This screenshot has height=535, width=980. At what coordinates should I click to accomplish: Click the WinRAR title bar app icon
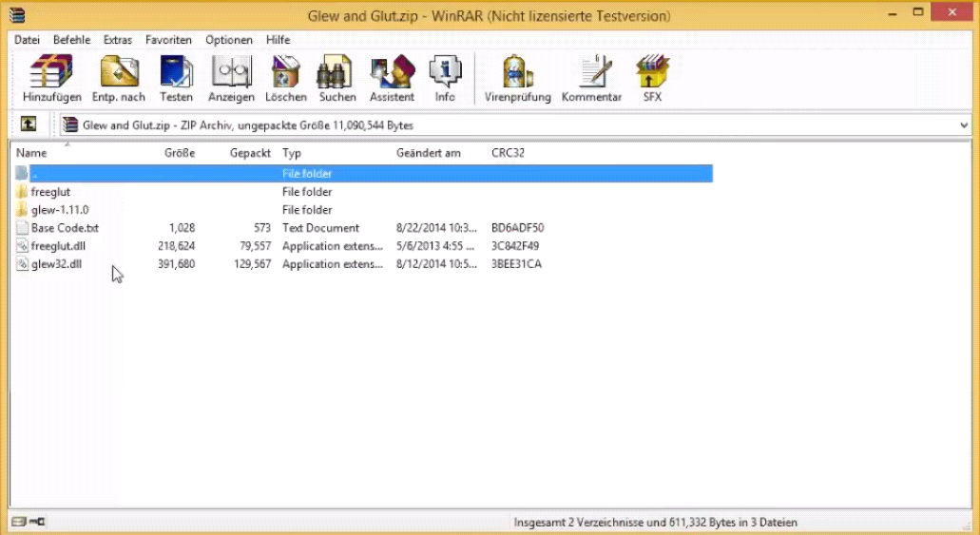pyautogui.click(x=16, y=14)
